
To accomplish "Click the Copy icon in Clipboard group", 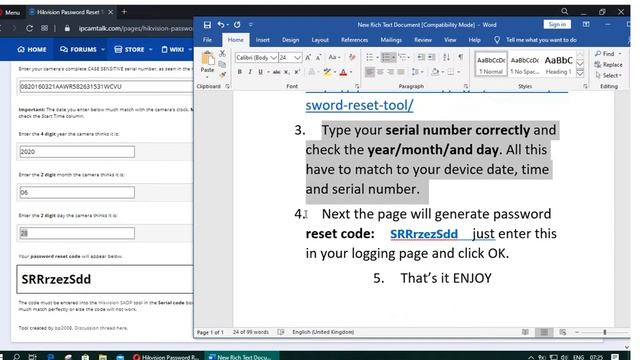I will click(222, 64).
